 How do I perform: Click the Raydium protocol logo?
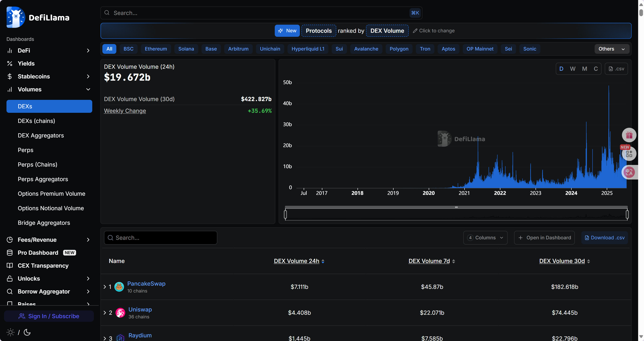pos(120,338)
